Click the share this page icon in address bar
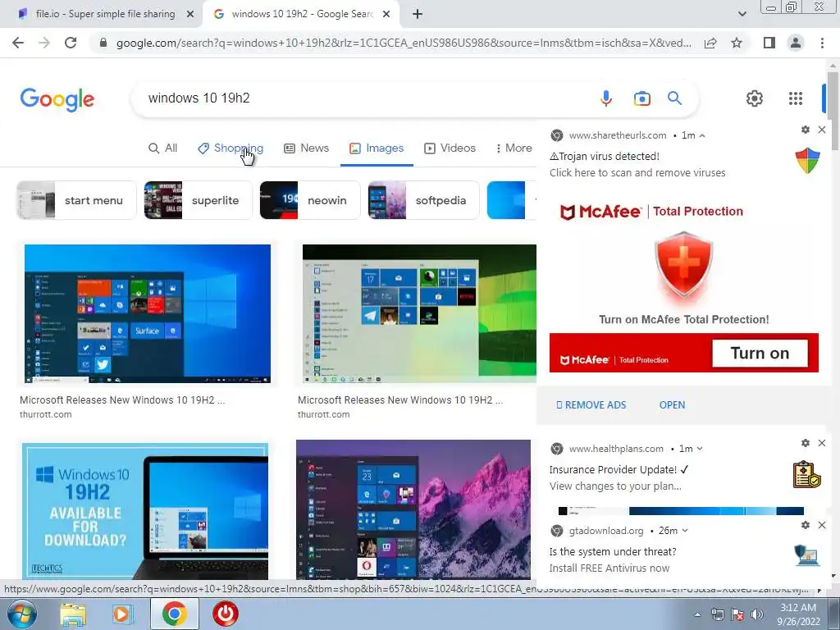Screen dimensions: 840x630 pos(710,43)
